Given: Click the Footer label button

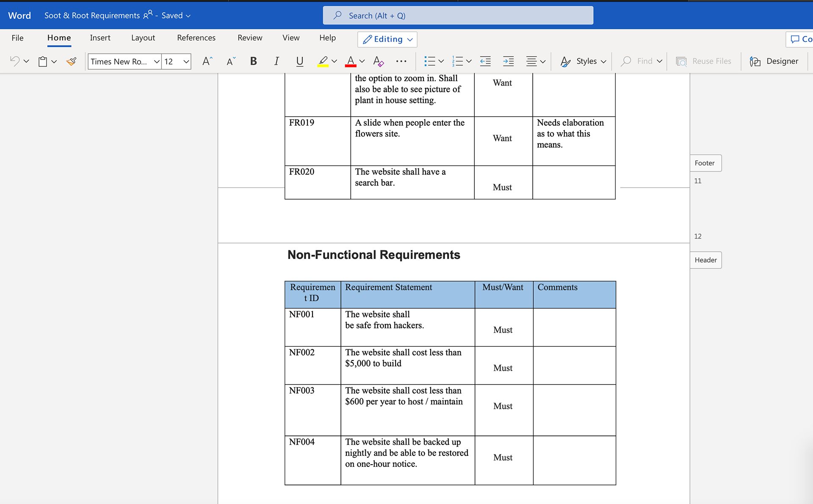Looking at the screenshot, I should (x=705, y=163).
